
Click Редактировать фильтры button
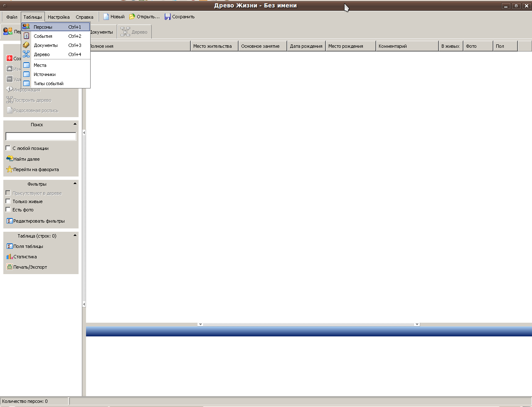point(36,221)
